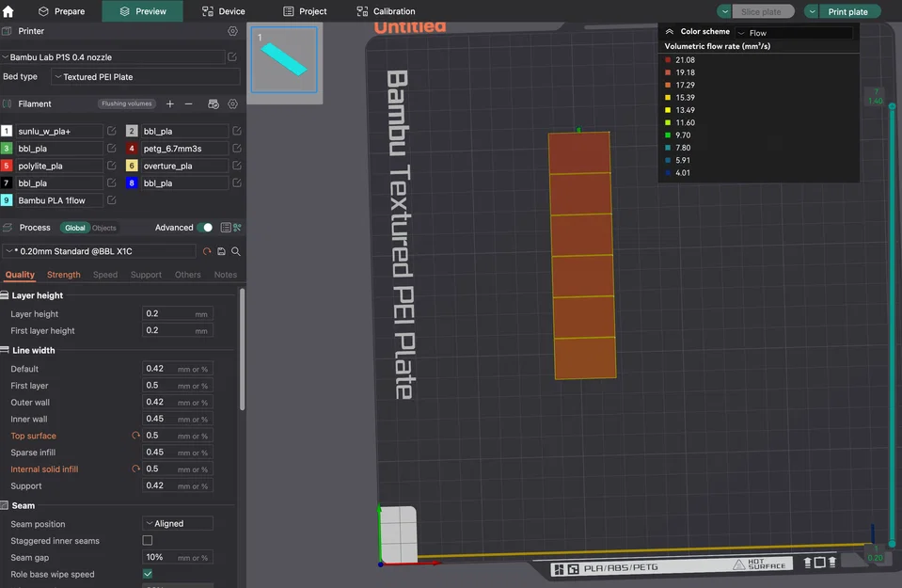Reset Internal solid infill line width

135,469
